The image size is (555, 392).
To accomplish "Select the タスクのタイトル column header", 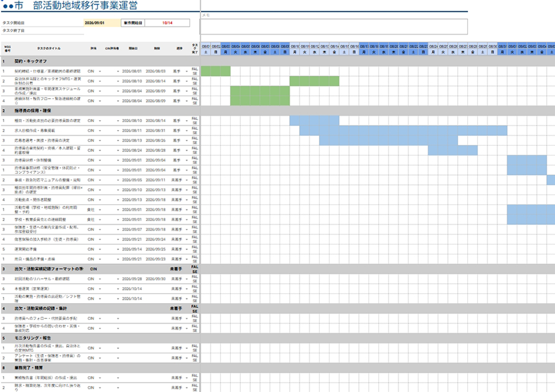I will pyautogui.click(x=49, y=48).
